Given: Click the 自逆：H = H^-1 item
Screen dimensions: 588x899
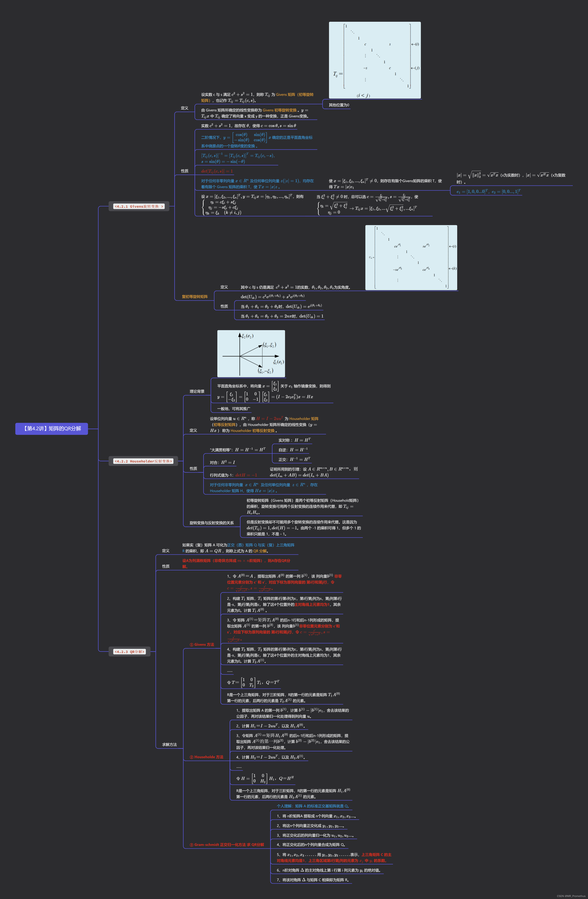Looking at the screenshot, I should 293,450.
